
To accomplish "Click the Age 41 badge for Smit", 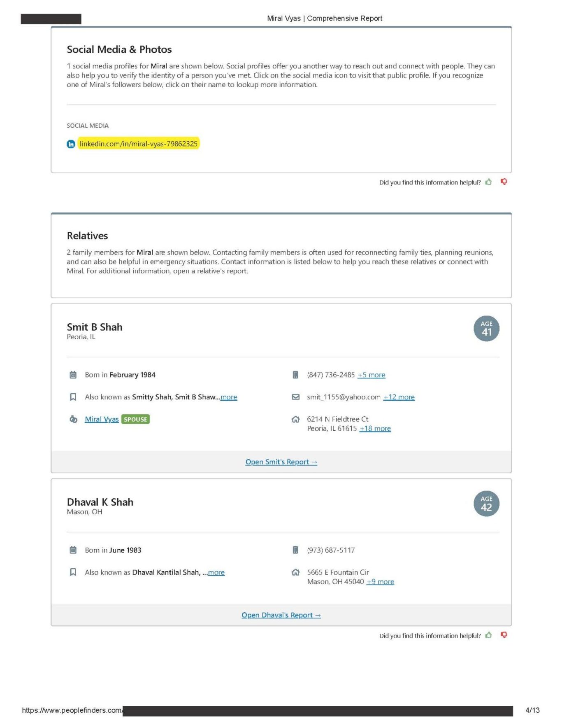I will point(486,329).
